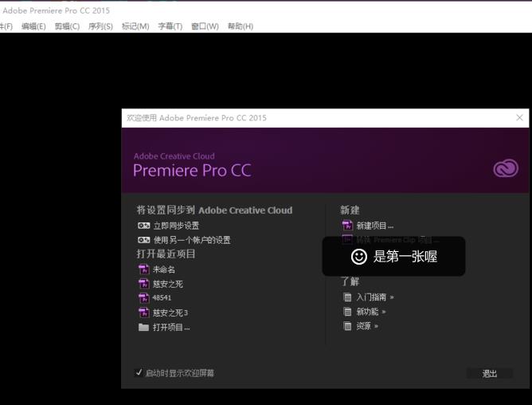532x405 pixels.
Task: Click the document icon beside 新功能
Action: [347, 312]
